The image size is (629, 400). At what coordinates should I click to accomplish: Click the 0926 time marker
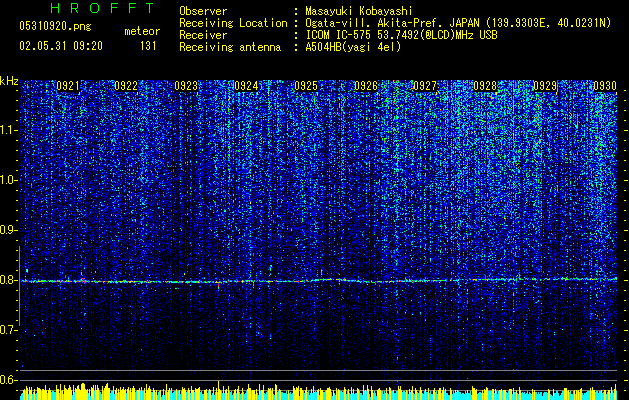point(366,86)
